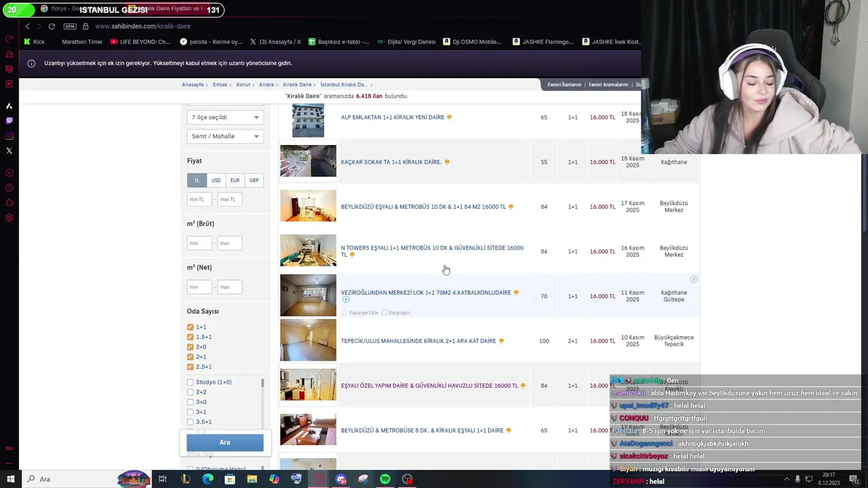This screenshot has width=868, height=488.
Task: Click the extension info icon in notice bar
Action: (x=31, y=63)
